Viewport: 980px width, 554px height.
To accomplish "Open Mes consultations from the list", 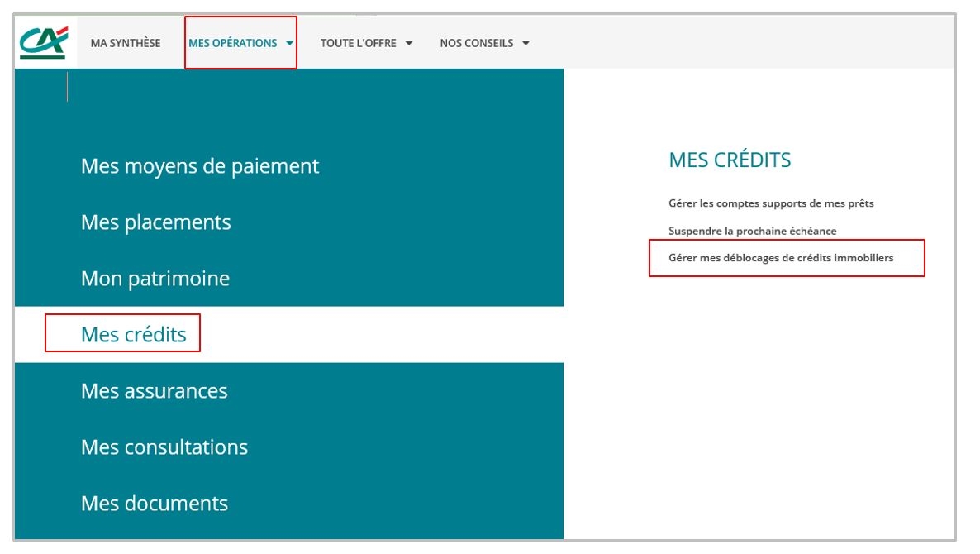I will [164, 447].
